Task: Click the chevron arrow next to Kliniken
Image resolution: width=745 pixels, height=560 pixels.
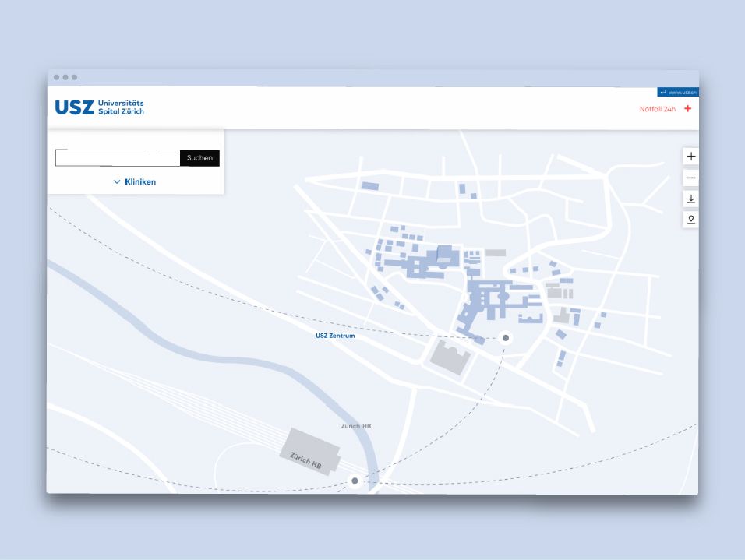Action: pyautogui.click(x=117, y=182)
